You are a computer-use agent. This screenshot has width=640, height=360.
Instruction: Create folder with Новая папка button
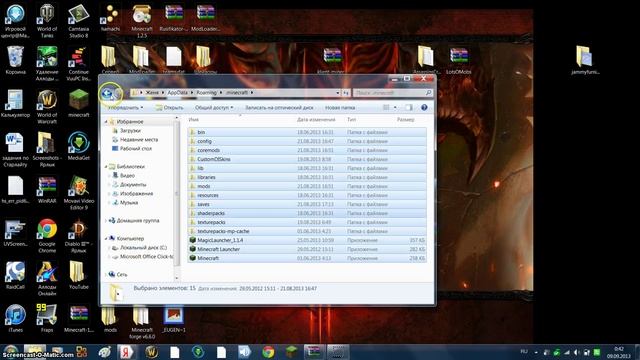pyautogui.click(x=340, y=107)
